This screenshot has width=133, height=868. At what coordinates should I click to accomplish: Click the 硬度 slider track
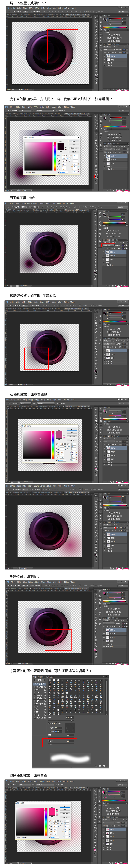click(61, 738)
